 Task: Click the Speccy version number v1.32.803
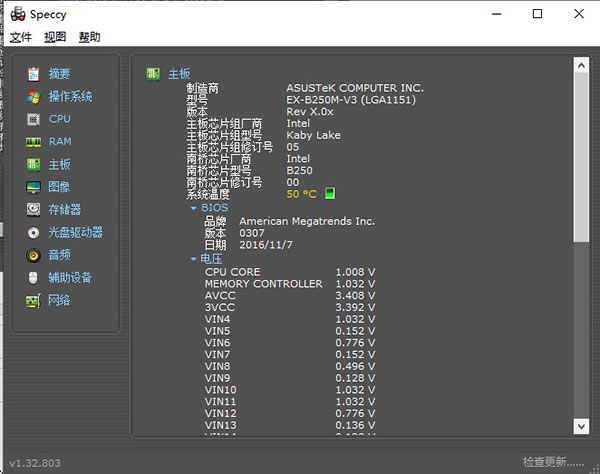(x=37, y=463)
